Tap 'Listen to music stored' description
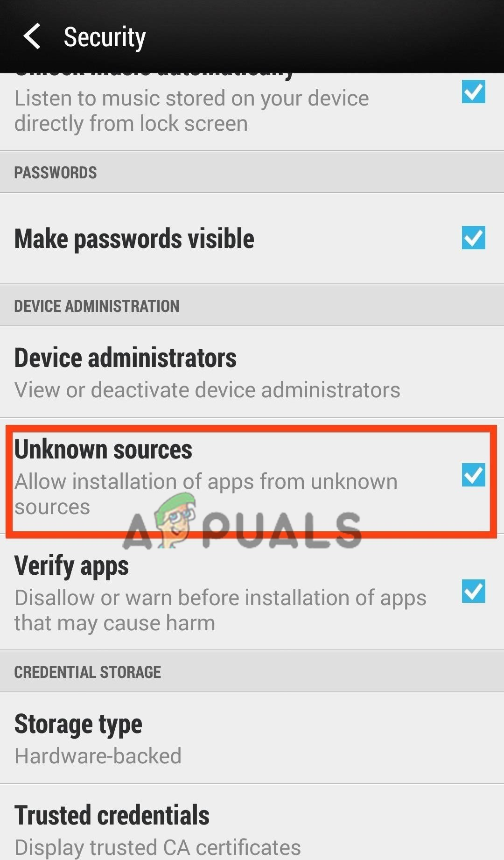The image size is (504, 860). (x=192, y=111)
